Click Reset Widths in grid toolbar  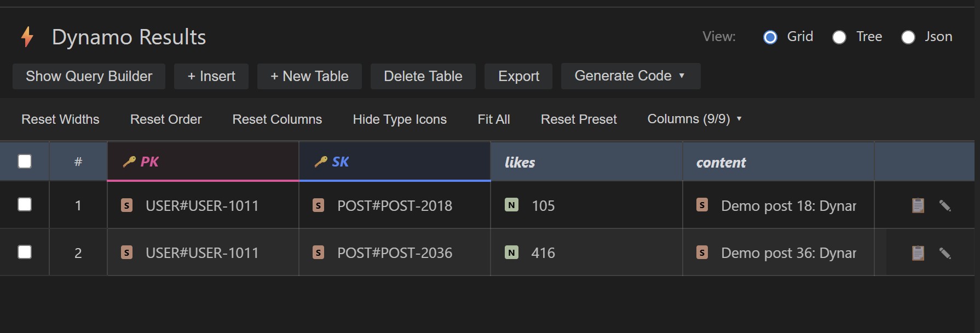[x=60, y=119]
